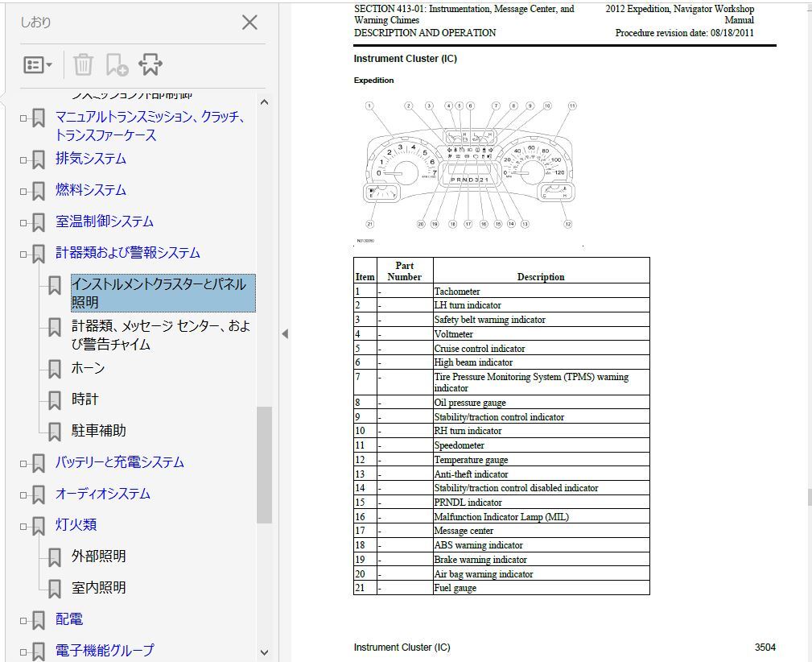Image resolution: width=812 pixels, height=662 pixels.
Task: Click the bookmark icon beside 配電
Action: (39, 621)
